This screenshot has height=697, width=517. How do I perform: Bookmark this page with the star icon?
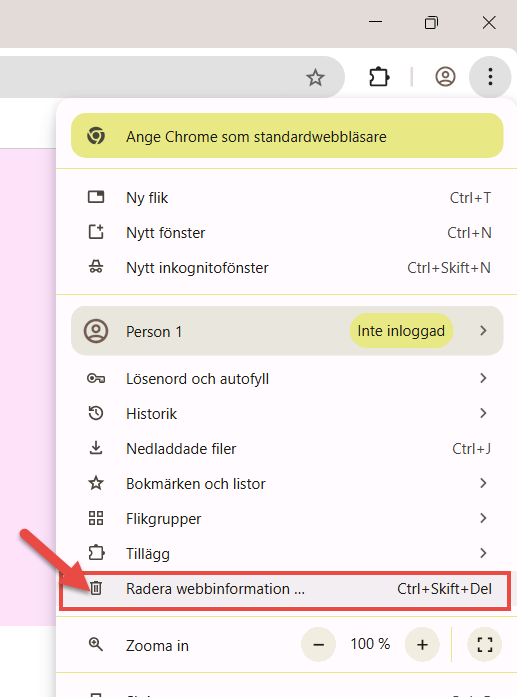tap(315, 78)
